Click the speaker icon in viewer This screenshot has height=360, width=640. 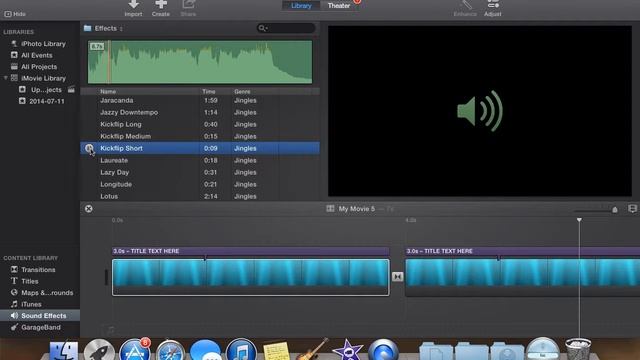click(x=480, y=111)
